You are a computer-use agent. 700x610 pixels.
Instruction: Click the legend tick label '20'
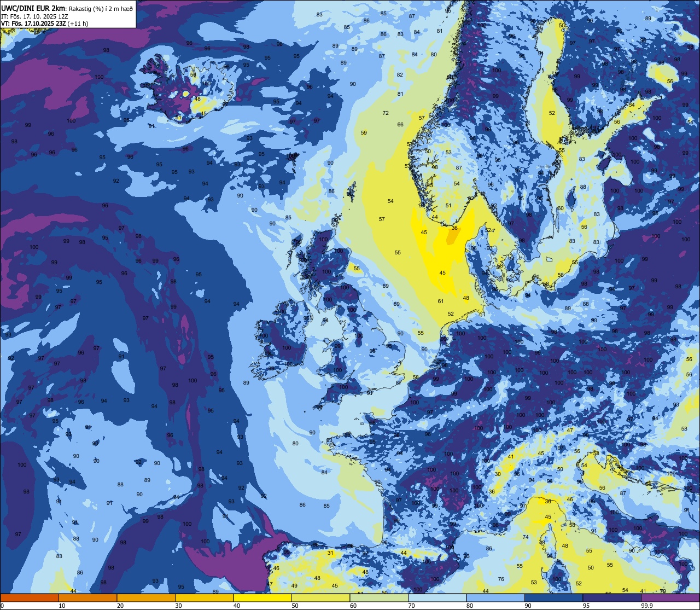click(x=120, y=606)
